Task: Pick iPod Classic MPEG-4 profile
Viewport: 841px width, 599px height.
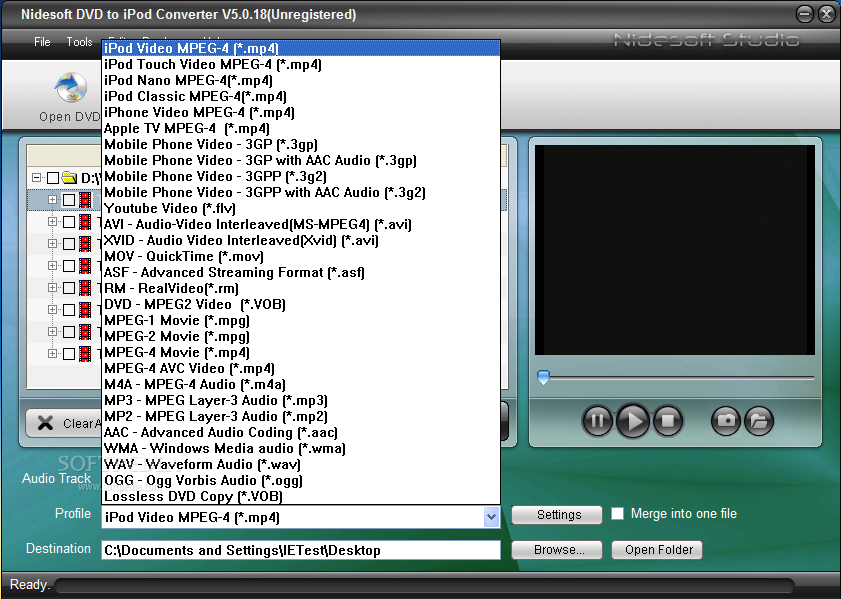Action: [x=301, y=97]
